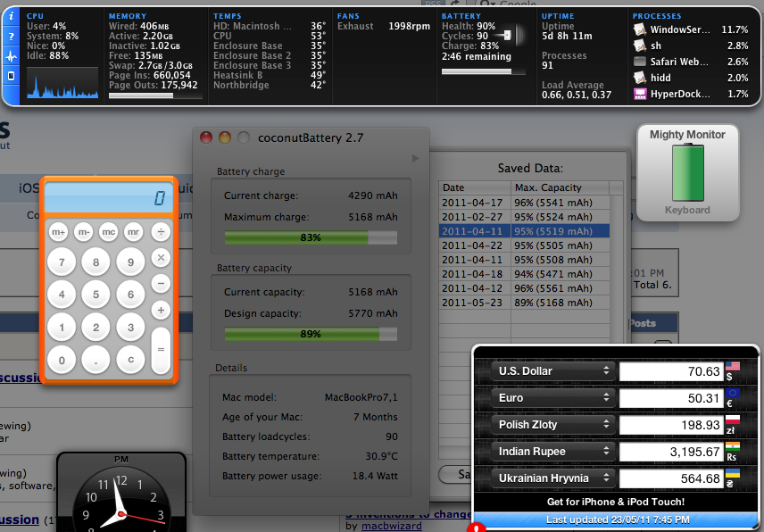Click the Polish Zloty flag icon
The image size is (764, 532).
733,420
